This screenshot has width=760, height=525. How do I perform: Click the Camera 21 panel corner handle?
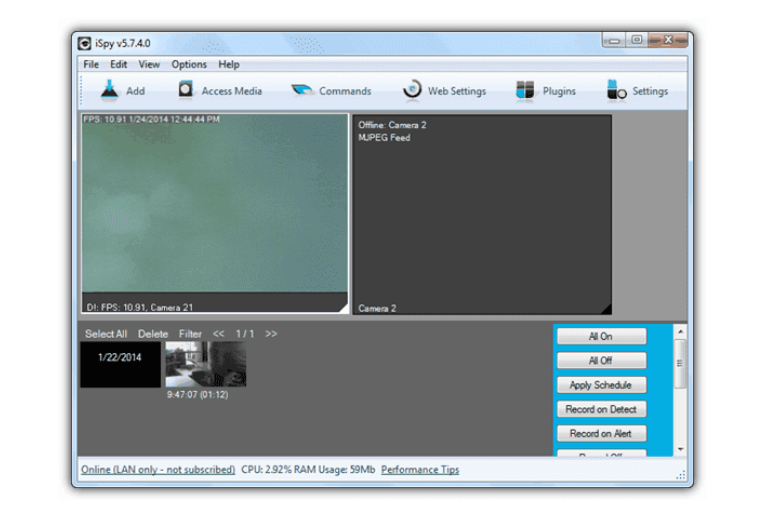(343, 308)
